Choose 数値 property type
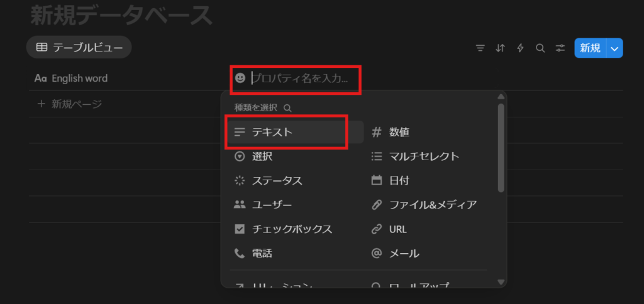Screen dimensions: 644x304 click(x=399, y=132)
